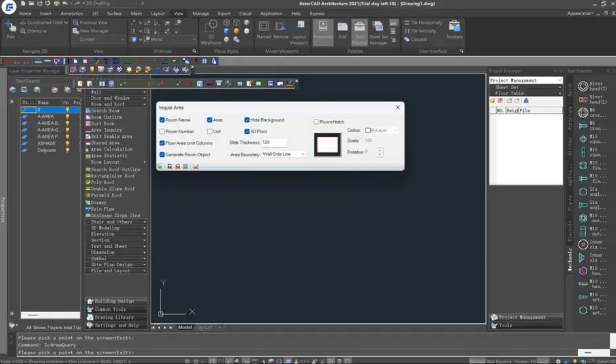Open the Annotation ribbon tab
This screenshot has width=616, height=364.
click(72, 14)
